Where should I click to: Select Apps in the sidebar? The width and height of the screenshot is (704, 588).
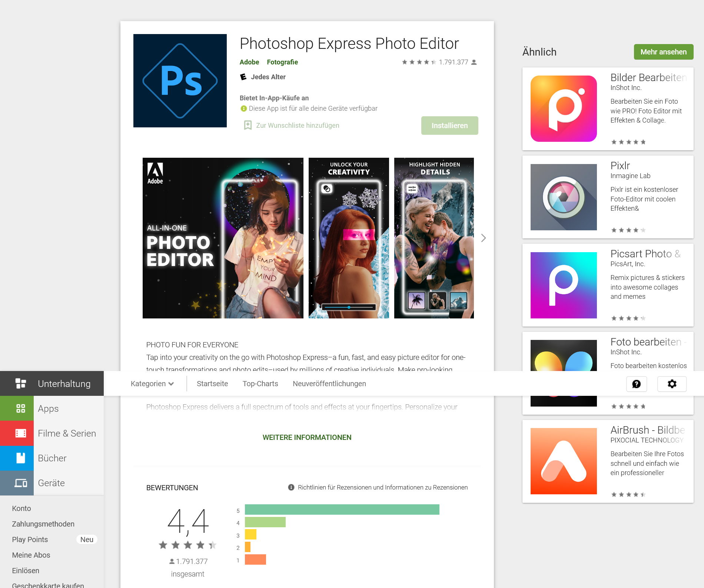click(x=52, y=408)
